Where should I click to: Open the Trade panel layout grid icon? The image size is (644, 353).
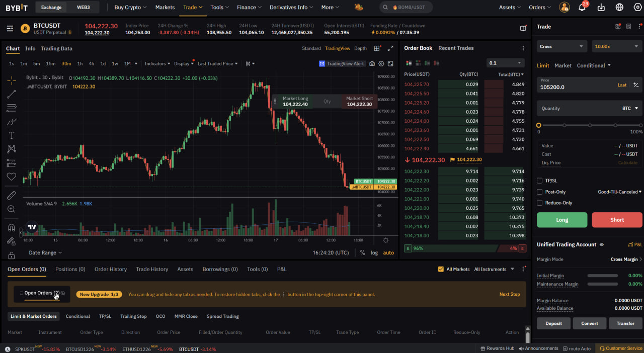[618, 27]
